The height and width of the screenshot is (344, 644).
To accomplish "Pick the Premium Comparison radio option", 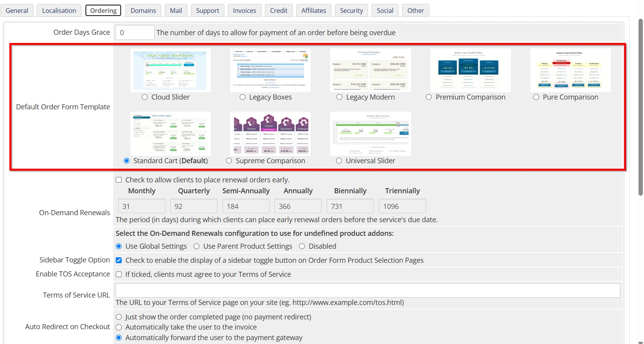I will click(x=429, y=97).
